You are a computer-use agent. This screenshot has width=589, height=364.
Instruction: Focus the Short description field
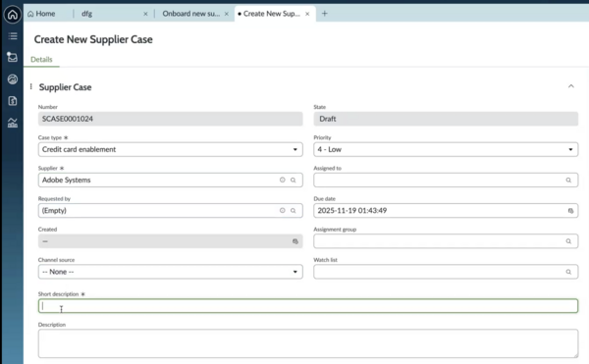[308, 306]
